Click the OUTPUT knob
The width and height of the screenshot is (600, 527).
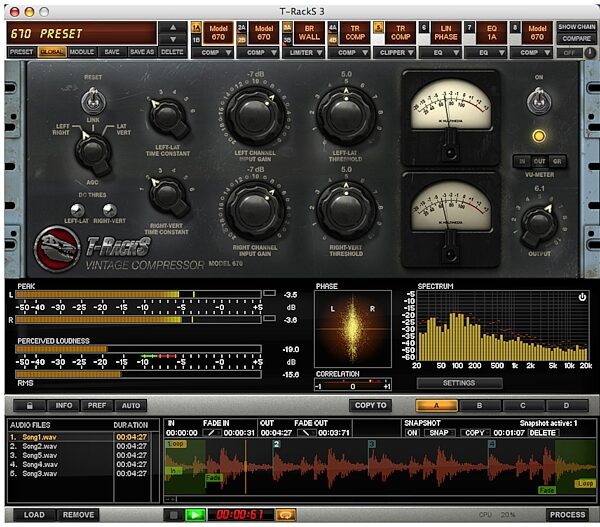[539, 224]
